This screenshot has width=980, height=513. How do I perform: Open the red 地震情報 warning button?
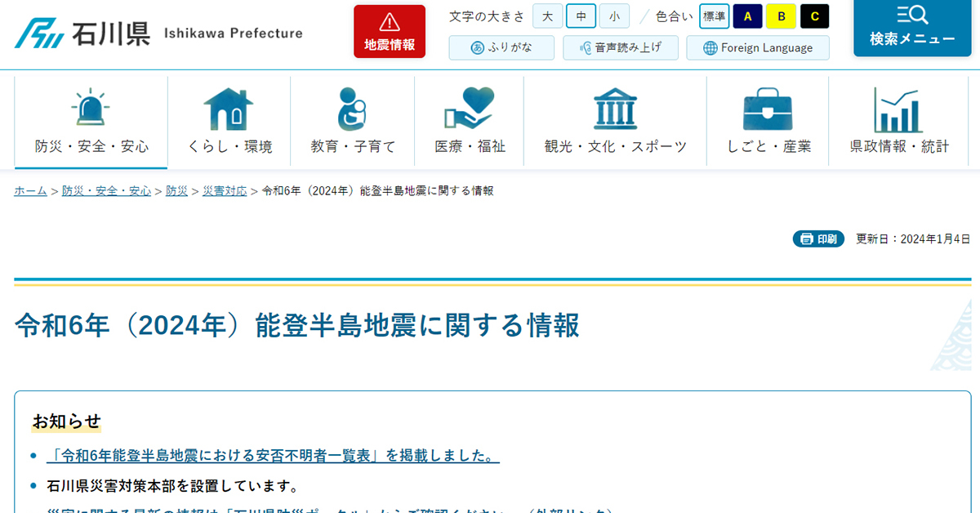coord(390,32)
